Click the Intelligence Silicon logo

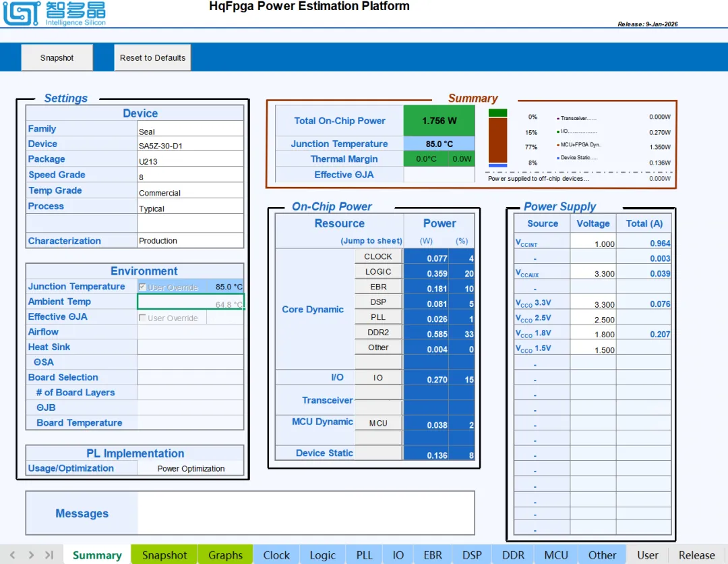(x=54, y=14)
